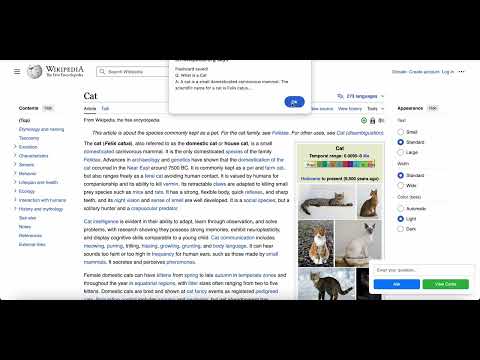480x360 pixels.
Task: Select Standard width radio
Action: pos(401,175)
